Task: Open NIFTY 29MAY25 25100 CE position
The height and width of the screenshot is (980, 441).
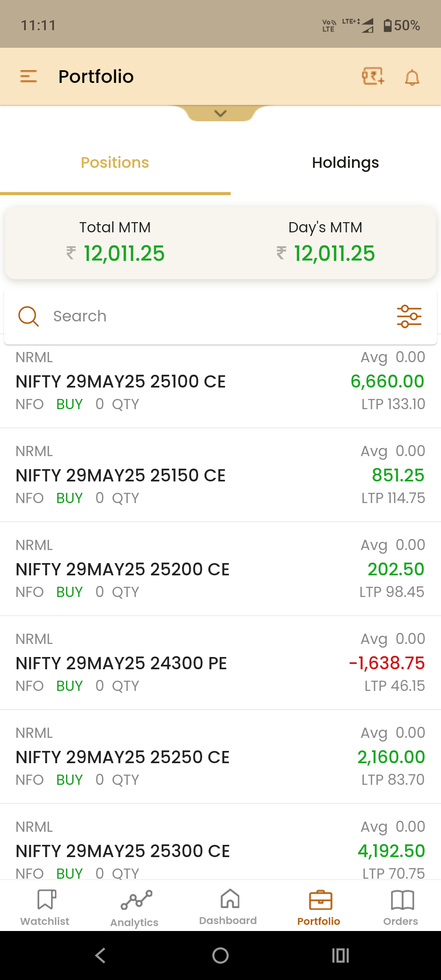Action: click(x=220, y=381)
